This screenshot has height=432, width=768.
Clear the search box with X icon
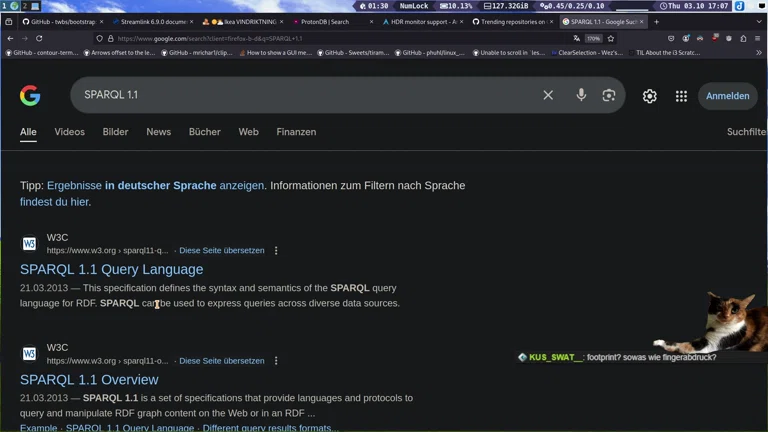548,95
